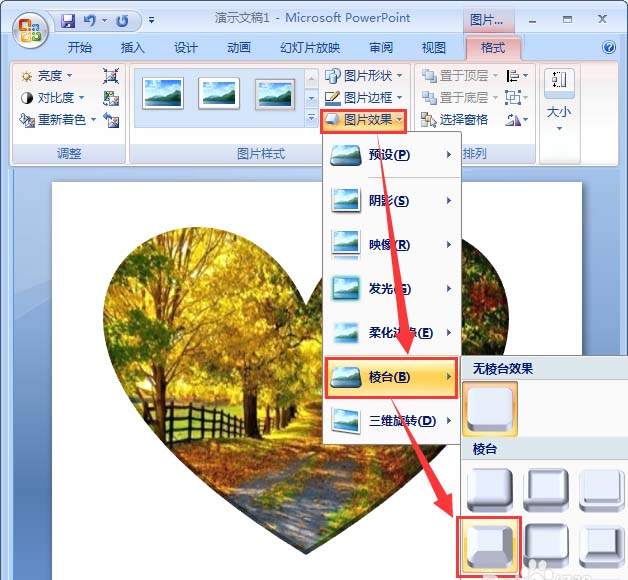Open the 选择窗格 selection pane
Screen dimensions: 628x580
[x=455, y=119]
